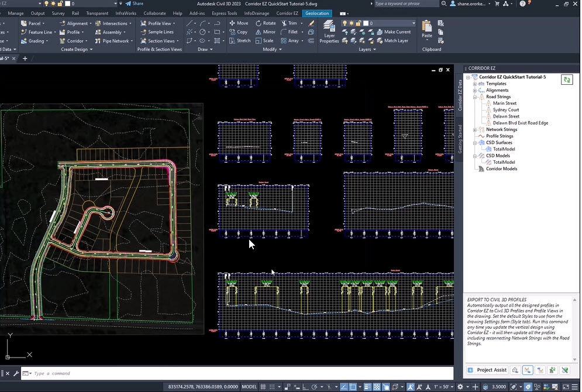
Task: Click the Help question mark icon
Action: [522, 4]
